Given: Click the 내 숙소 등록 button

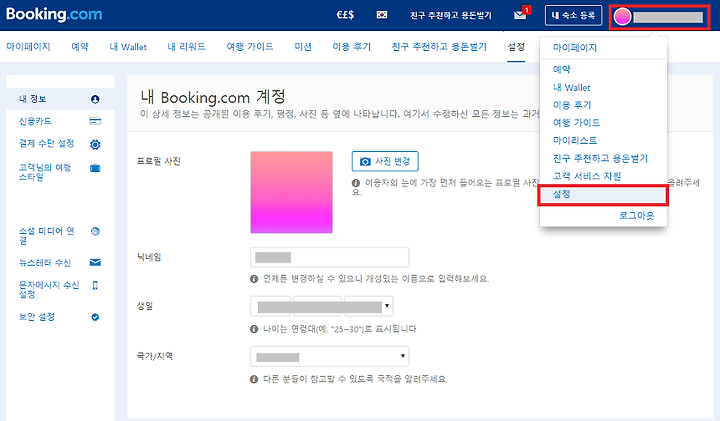Looking at the screenshot, I should (574, 16).
